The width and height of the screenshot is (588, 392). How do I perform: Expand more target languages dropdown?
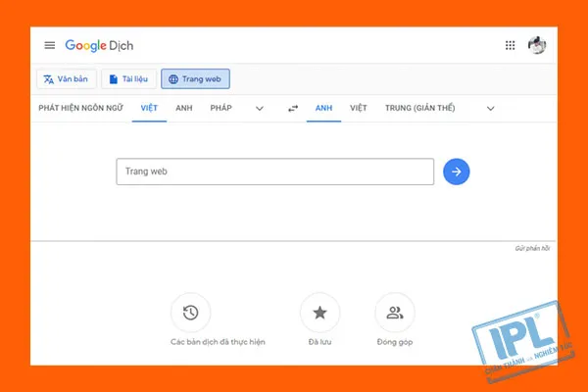[x=491, y=109]
